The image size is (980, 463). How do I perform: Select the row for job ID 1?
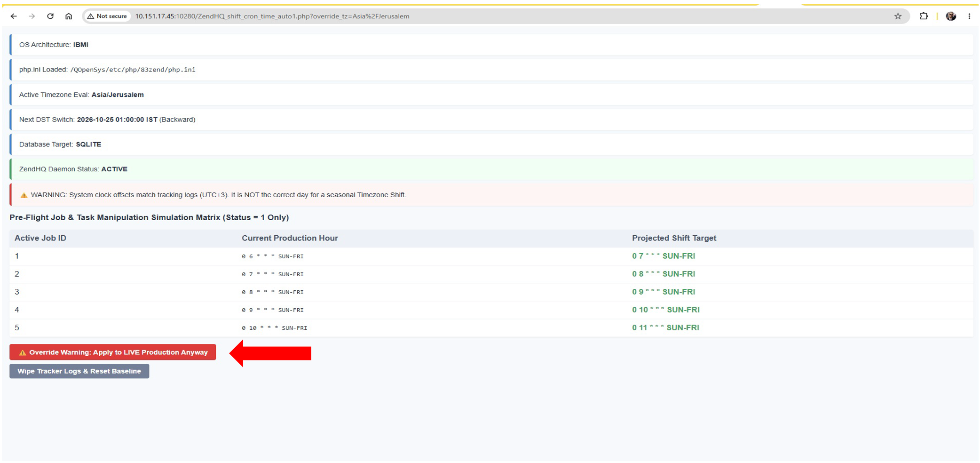point(491,256)
